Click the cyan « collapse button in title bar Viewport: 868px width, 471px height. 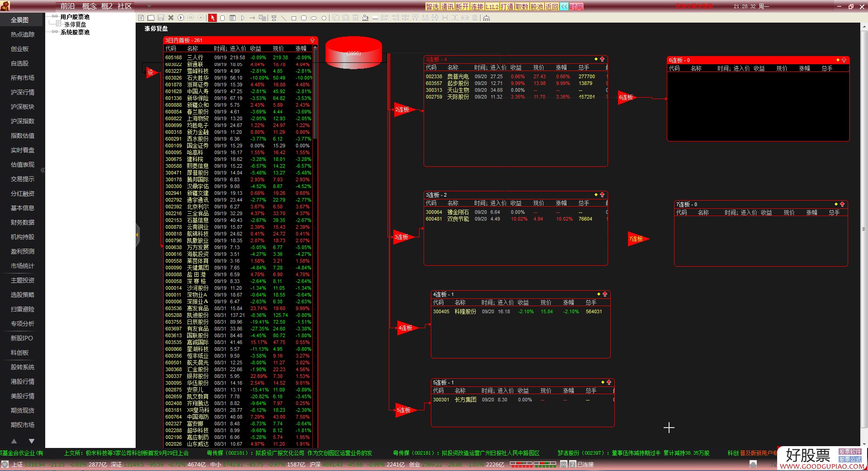click(x=564, y=6)
